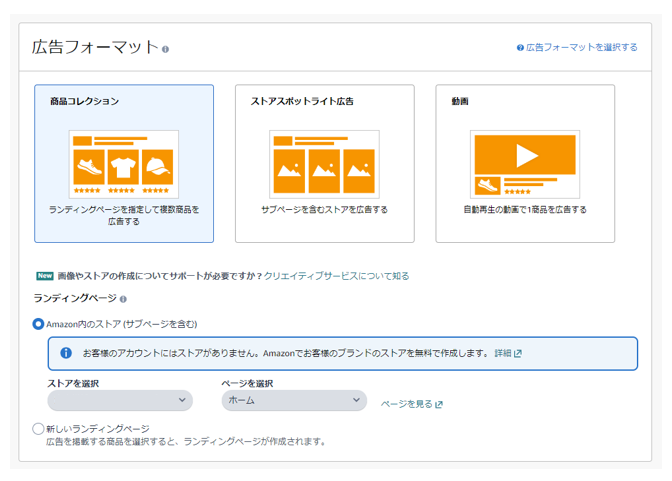
Task: Click the blue info icon in store notice
Action: [x=66, y=353]
